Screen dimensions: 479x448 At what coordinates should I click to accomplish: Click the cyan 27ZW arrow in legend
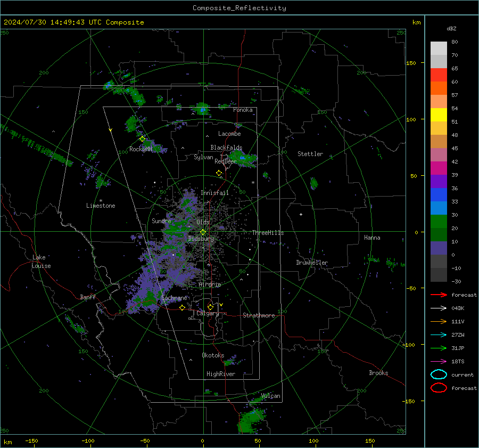[x=439, y=335]
